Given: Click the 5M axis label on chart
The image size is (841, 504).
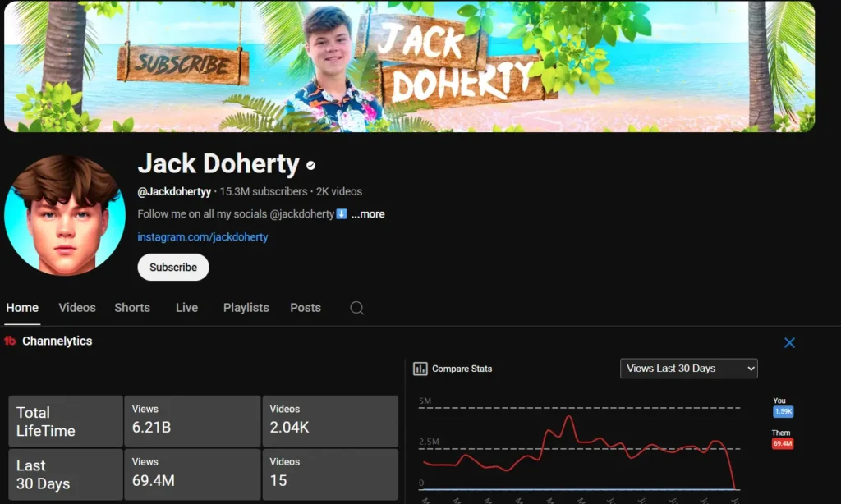Looking at the screenshot, I should [x=425, y=401].
